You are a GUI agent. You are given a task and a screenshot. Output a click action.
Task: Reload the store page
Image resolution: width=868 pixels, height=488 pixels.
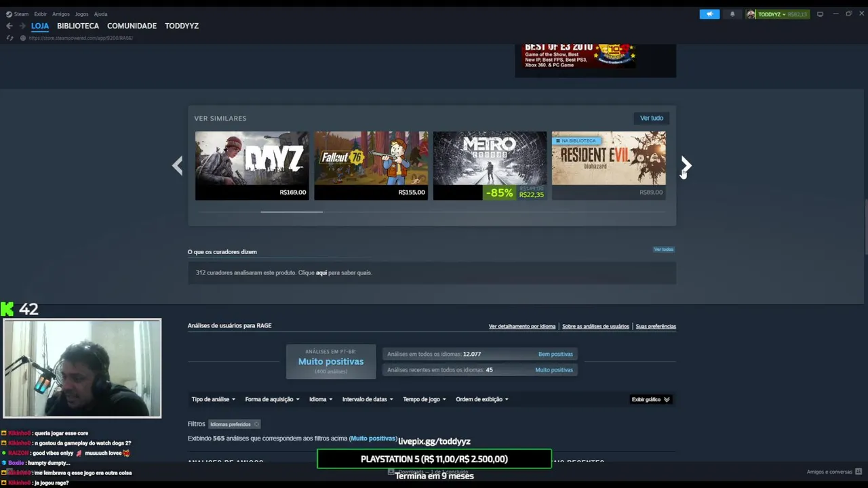[x=9, y=38]
